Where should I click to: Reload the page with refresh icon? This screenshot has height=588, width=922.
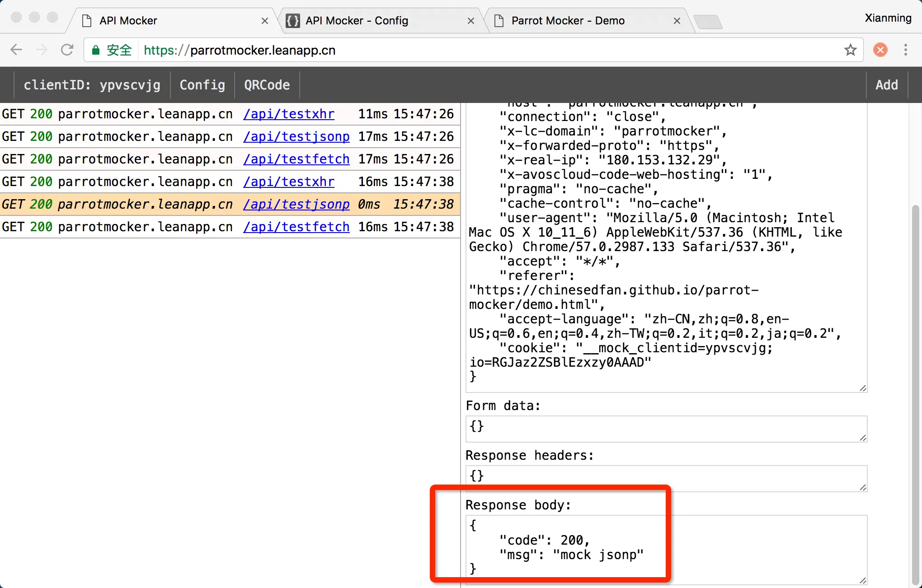pos(67,50)
